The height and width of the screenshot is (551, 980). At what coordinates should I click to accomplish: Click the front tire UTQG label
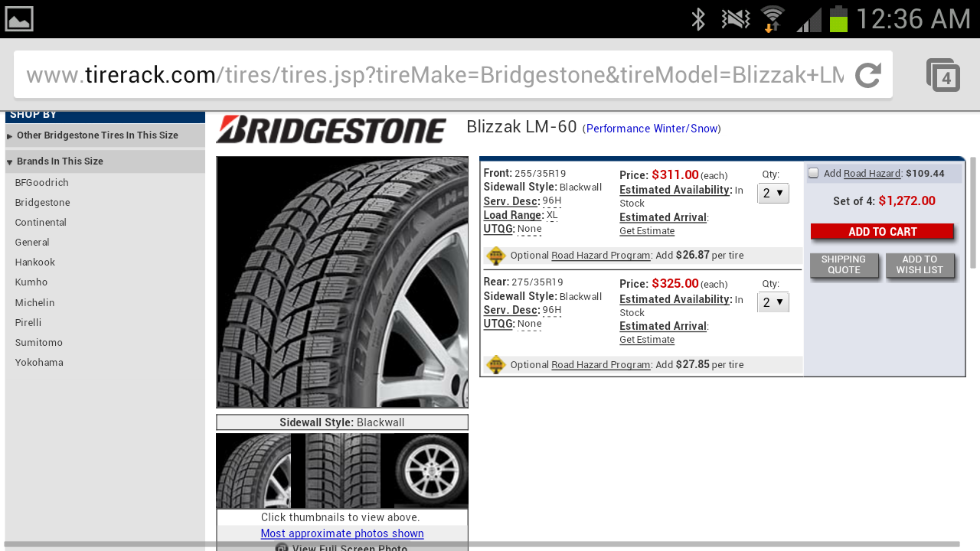point(499,229)
